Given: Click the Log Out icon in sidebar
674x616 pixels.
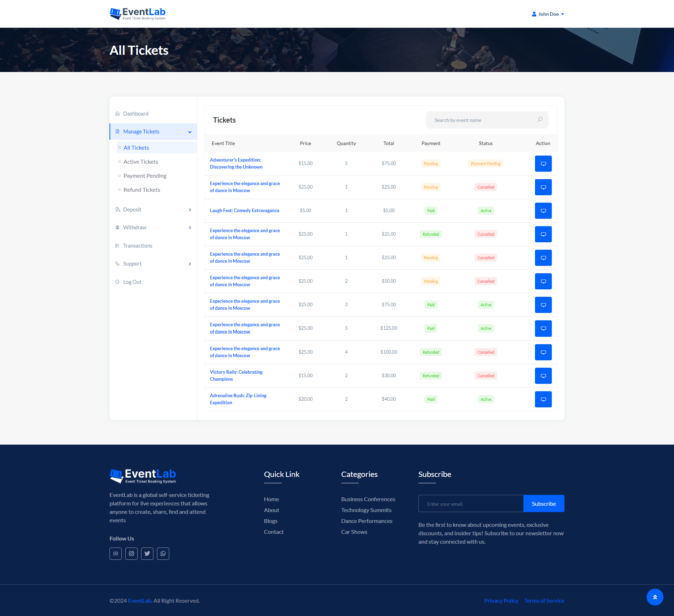Looking at the screenshot, I should pyautogui.click(x=118, y=282).
